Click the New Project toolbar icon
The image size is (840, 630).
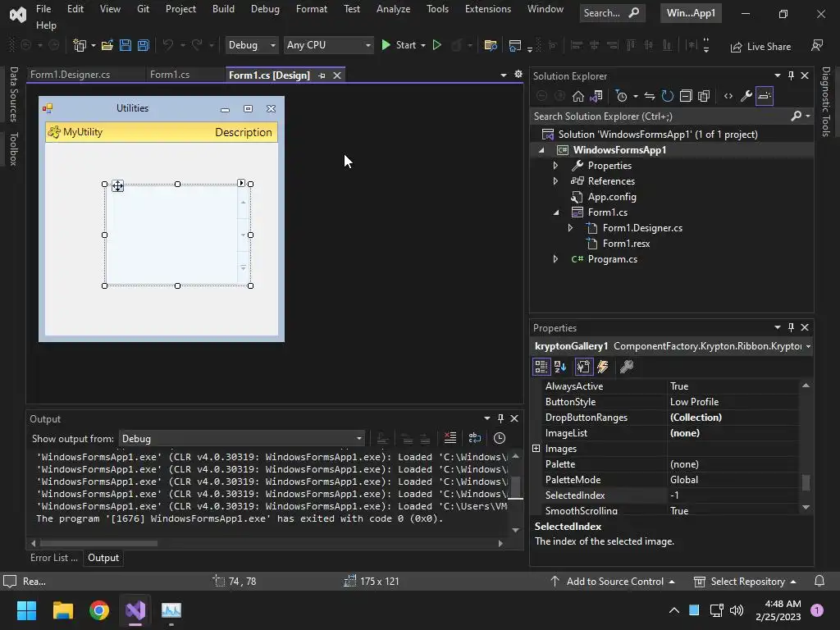click(x=80, y=46)
